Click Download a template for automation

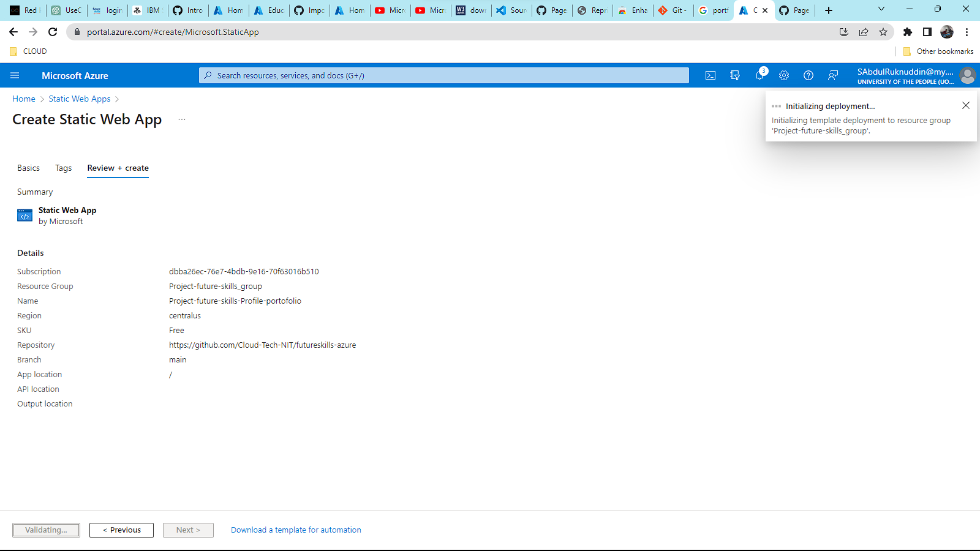tap(295, 530)
